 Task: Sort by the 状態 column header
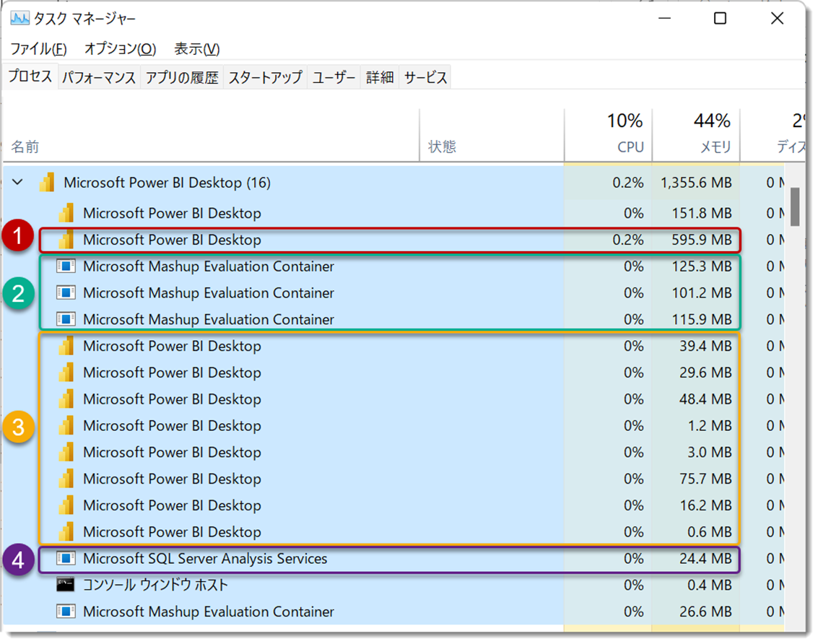click(x=492, y=136)
